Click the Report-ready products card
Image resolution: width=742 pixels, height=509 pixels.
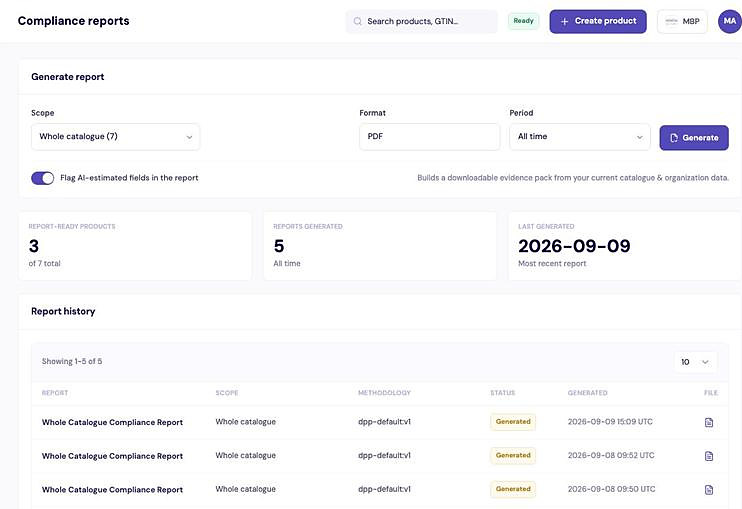pos(135,246)
